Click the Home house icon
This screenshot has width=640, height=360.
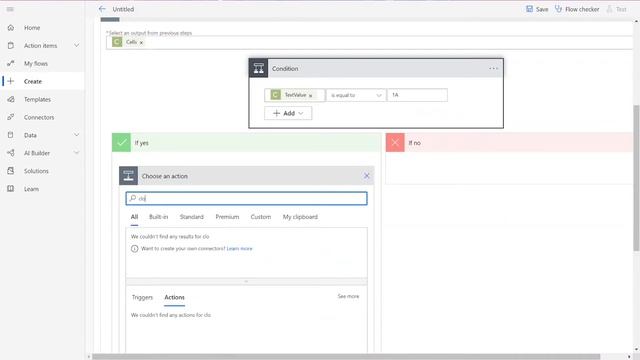pos(11,28)
